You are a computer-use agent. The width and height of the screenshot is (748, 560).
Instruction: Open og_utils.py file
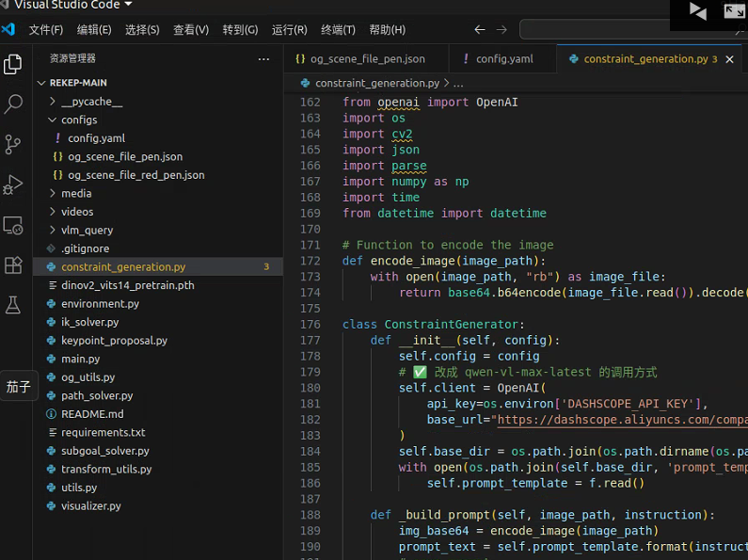click(158, 377)
